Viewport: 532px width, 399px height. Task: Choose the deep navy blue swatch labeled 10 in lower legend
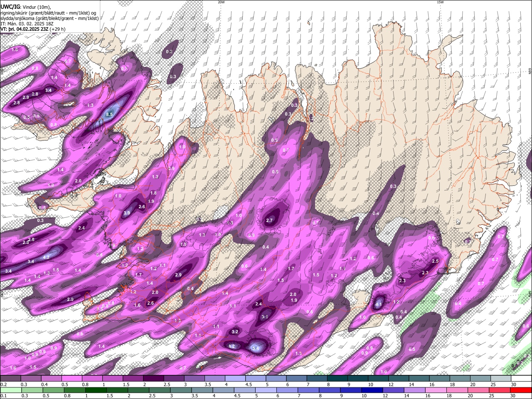click(372, 390)
